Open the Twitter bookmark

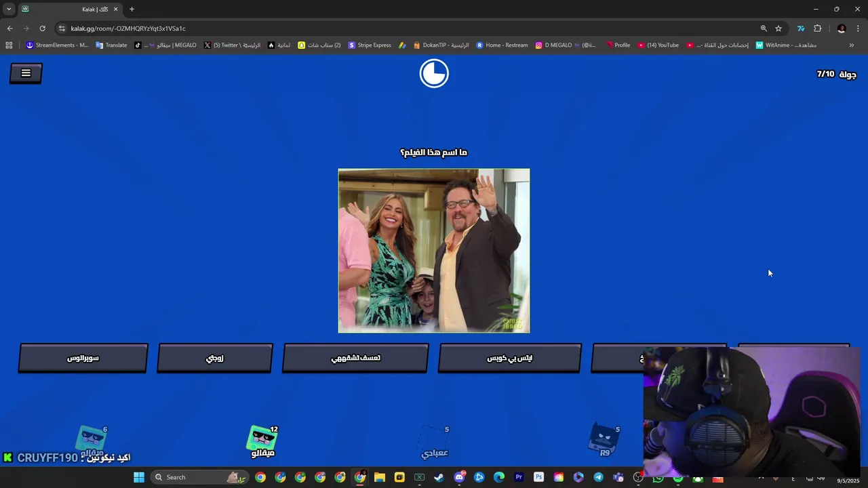(232, 45)
